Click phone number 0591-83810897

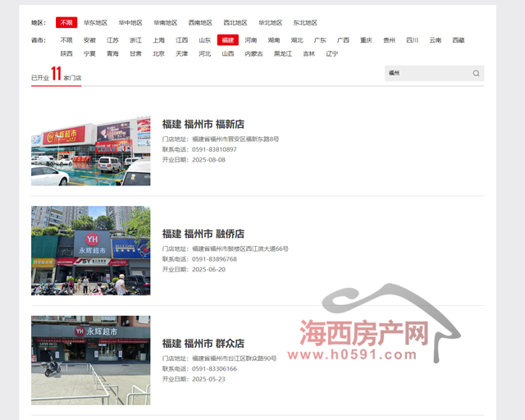[x=214, y=149]
